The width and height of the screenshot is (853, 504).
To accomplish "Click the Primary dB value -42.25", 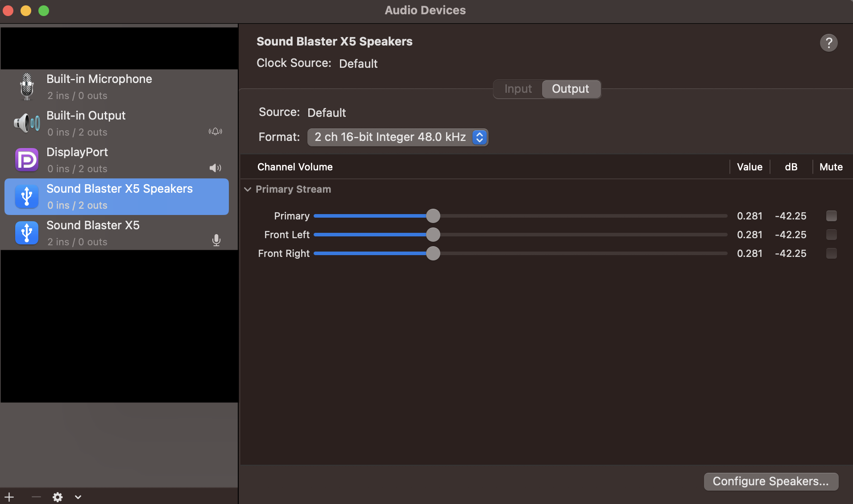I will tap(791, 216).
